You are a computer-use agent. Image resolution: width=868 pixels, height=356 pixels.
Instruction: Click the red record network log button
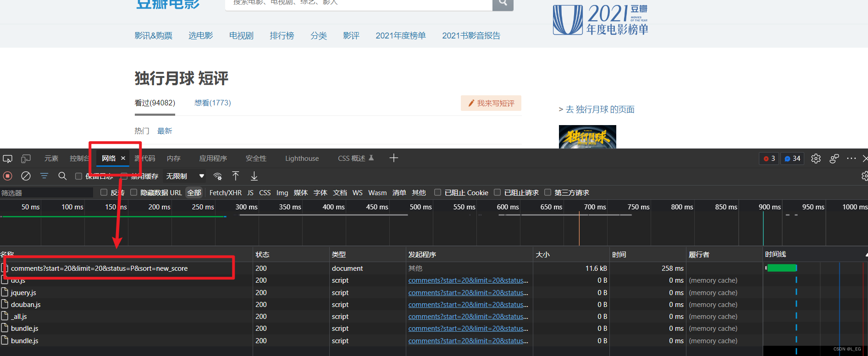7,176
